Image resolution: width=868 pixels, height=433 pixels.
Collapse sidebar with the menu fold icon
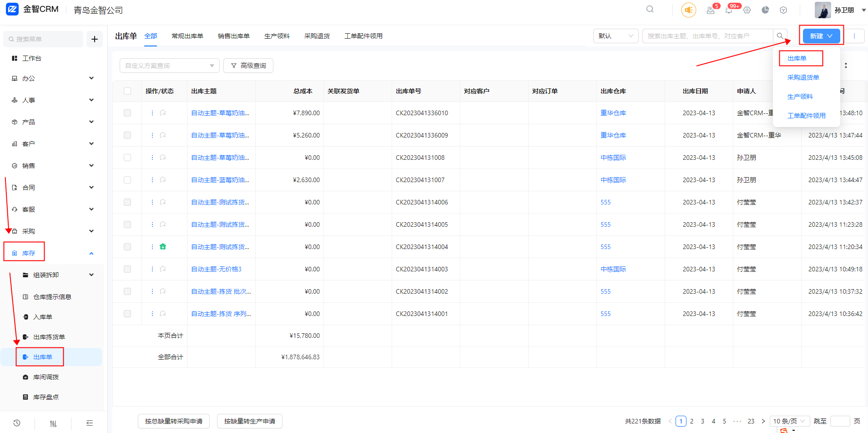point(90,423)
